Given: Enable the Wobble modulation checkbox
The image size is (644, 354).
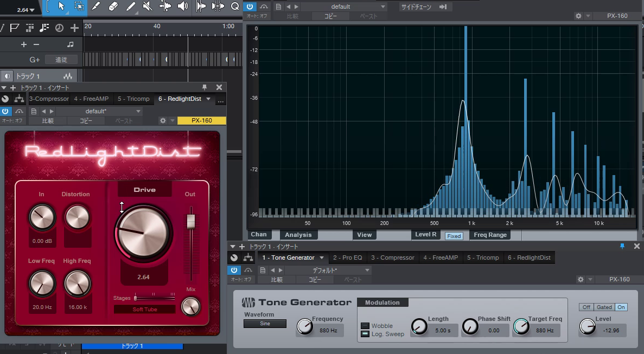Looking at the screenshot, I should pyautogui.click(x=365, y=326).
